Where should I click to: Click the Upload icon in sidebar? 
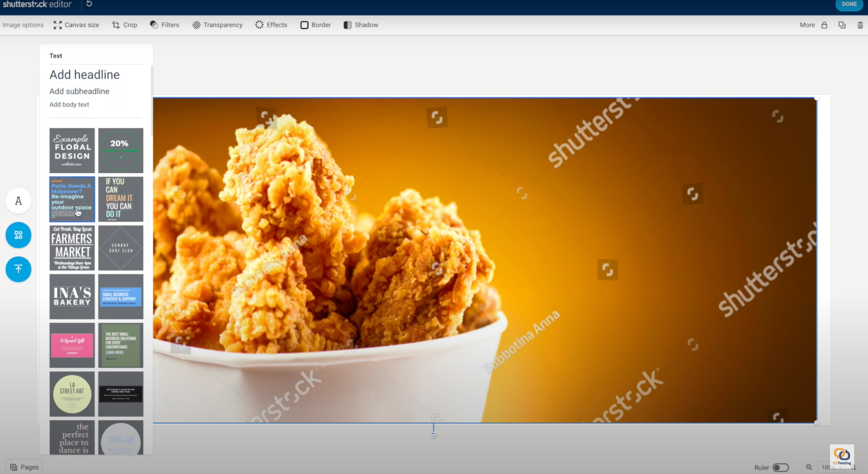pos(18,269)
